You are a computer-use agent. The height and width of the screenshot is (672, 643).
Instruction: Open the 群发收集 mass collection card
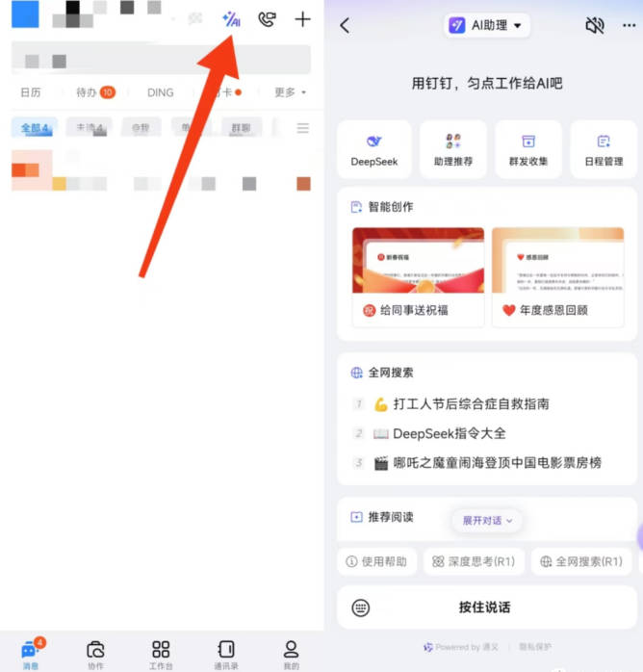point(528,149)
